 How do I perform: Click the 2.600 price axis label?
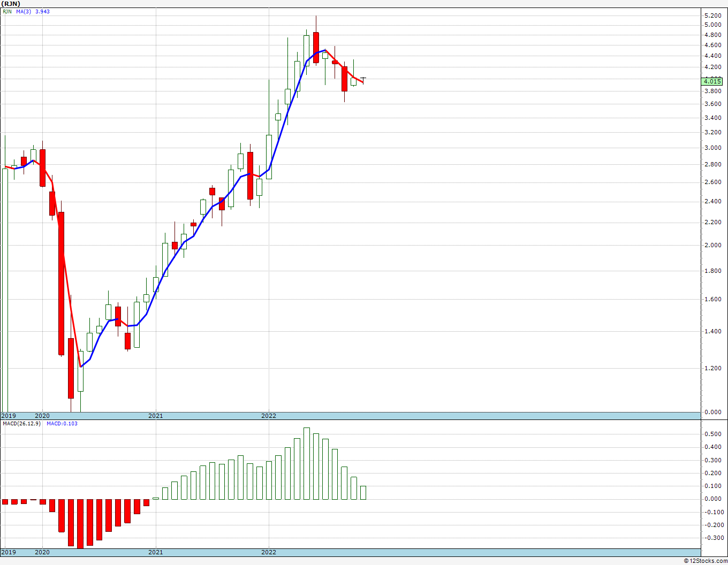[x=712, y=182]
